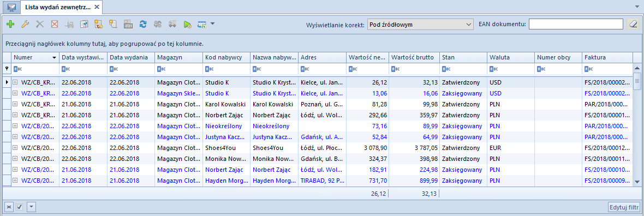Image resolution: width=644 pixels, height=216 pixels.
Task: Click address cell Poznań, ul. G...
Action: pos(321,104)
